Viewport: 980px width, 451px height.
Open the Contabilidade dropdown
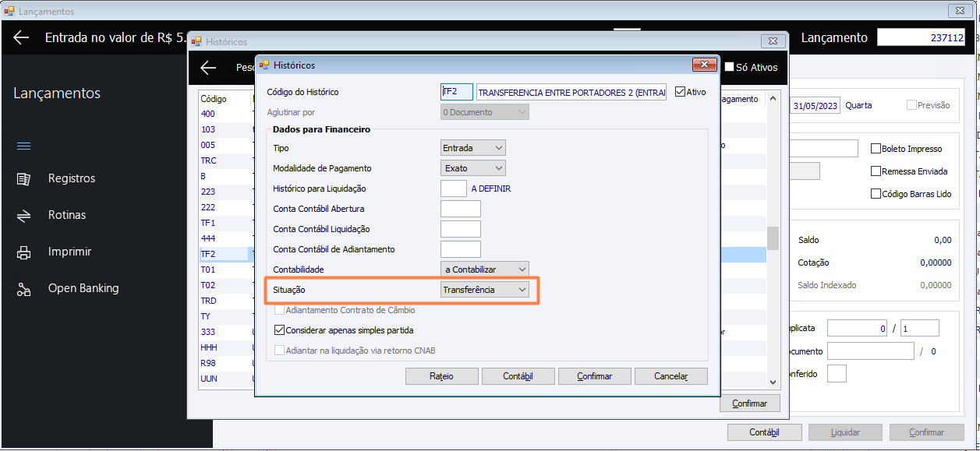485,270
